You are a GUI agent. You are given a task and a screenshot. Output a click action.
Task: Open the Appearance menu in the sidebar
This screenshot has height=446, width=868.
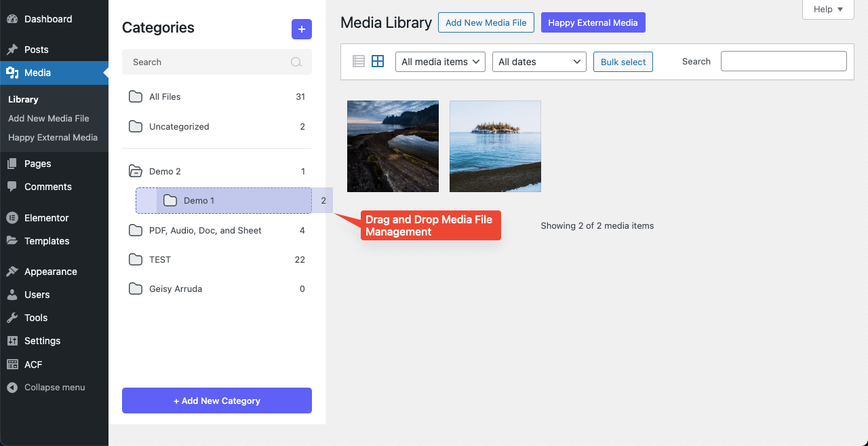50,272
